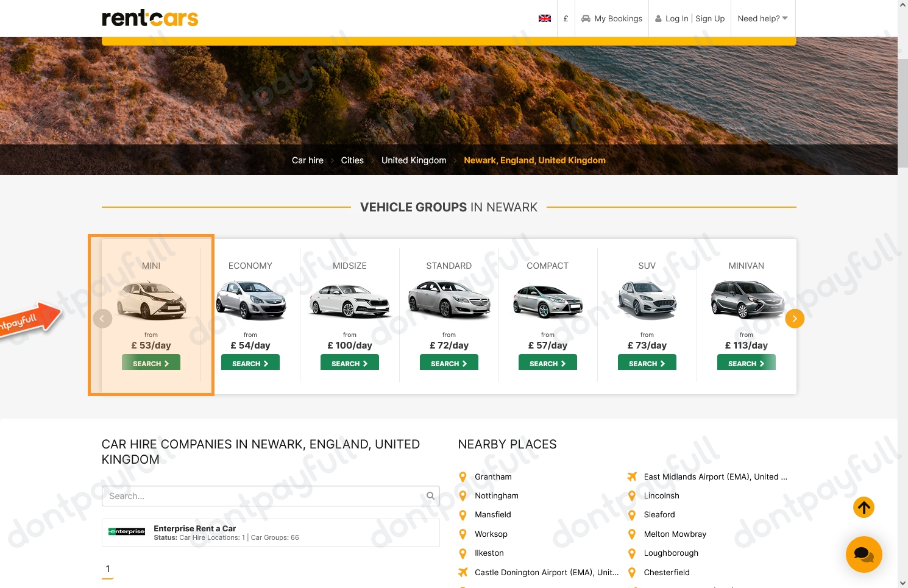Image resolution: width=908 pixels, height=588 pixels.
Task: Click the UK flag language icon
Action: tap(544, 18)
